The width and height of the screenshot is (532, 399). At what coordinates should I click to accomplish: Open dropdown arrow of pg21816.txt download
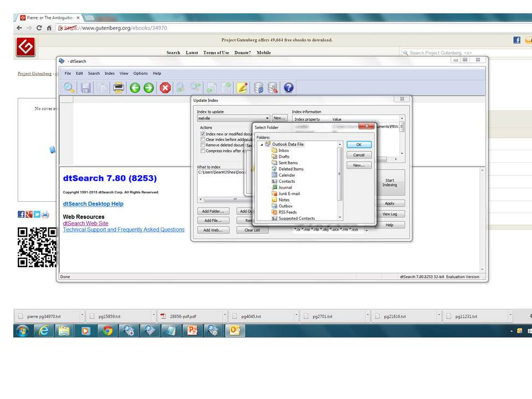tap(439, 315)
